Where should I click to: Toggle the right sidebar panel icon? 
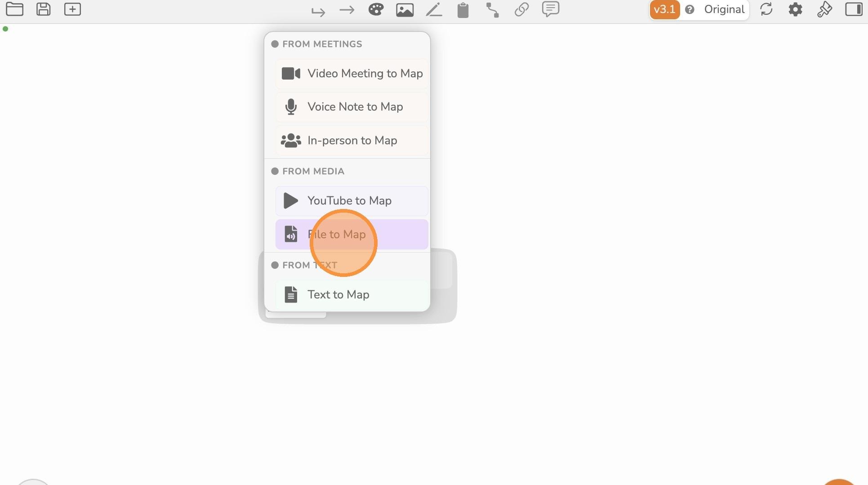pos(854,9)
